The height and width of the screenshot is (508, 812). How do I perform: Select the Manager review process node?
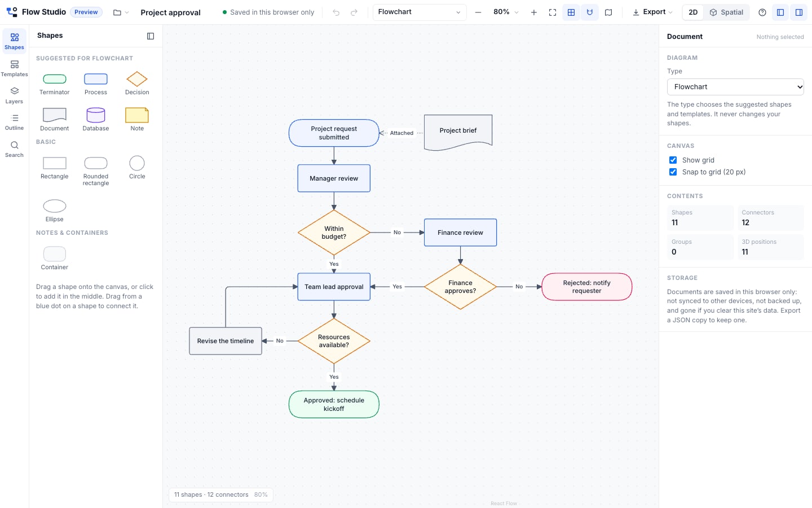pos(334,178)
